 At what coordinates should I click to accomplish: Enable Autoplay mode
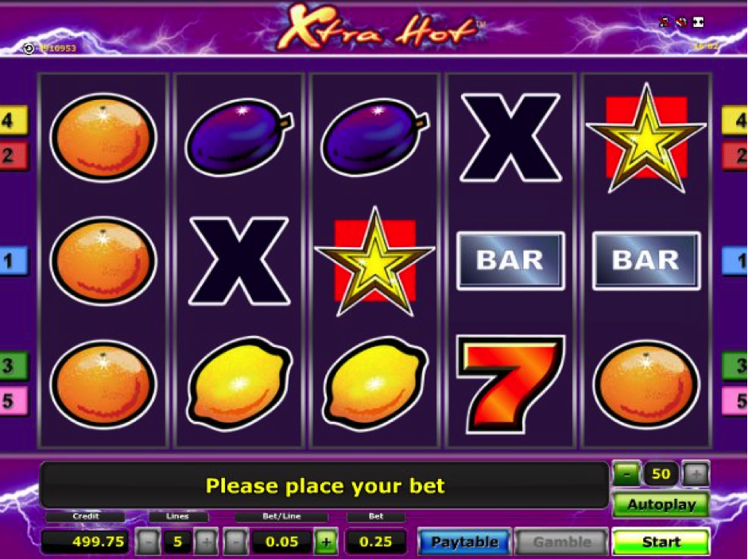click(661, 504)
